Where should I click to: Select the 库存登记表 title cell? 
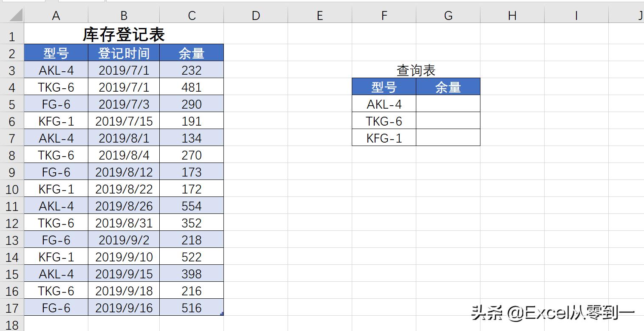[124, 35]
